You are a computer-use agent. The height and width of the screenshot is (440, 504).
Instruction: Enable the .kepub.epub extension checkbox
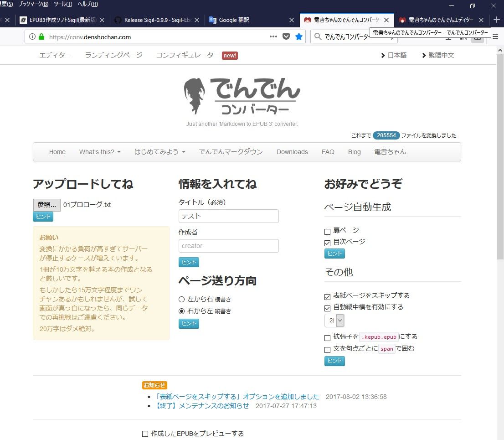point(327,338)
